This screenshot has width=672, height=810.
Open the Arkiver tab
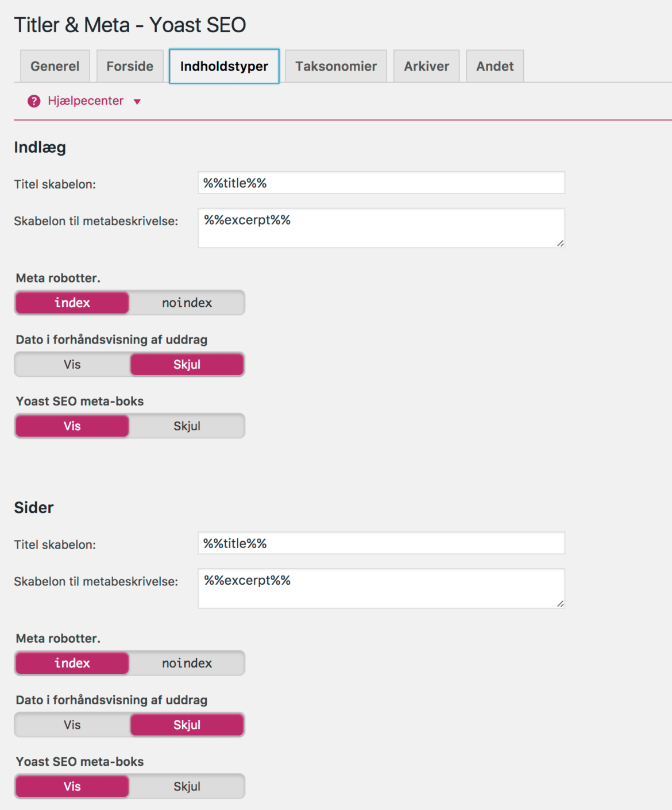point(426,65)
